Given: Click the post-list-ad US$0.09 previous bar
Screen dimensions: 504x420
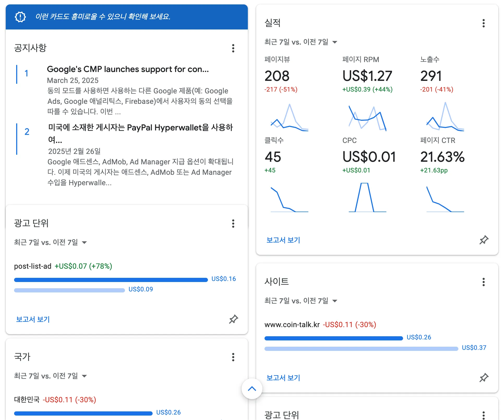Looking at the screenshot, I should [69, 290].
